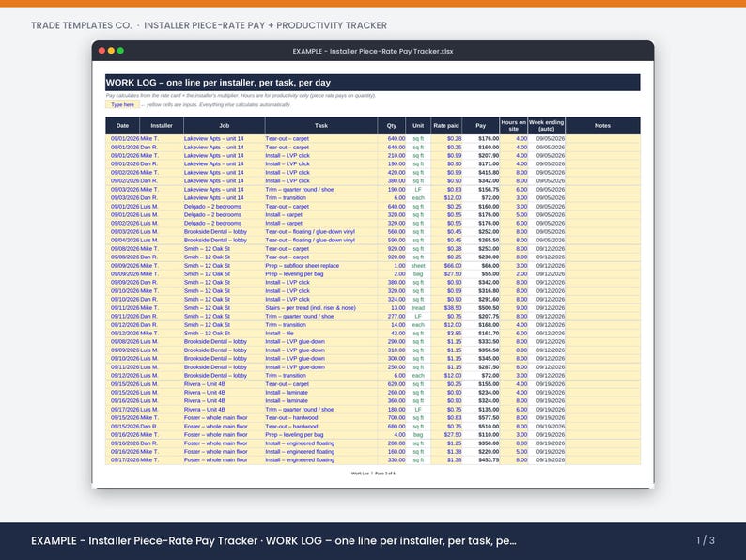746x560 pixels.
Task: Click the pay value '$161.70'
Action: 489,333
